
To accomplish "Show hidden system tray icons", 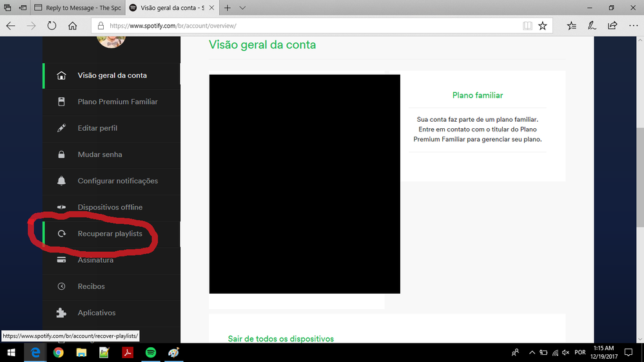I will coord(532,352).
